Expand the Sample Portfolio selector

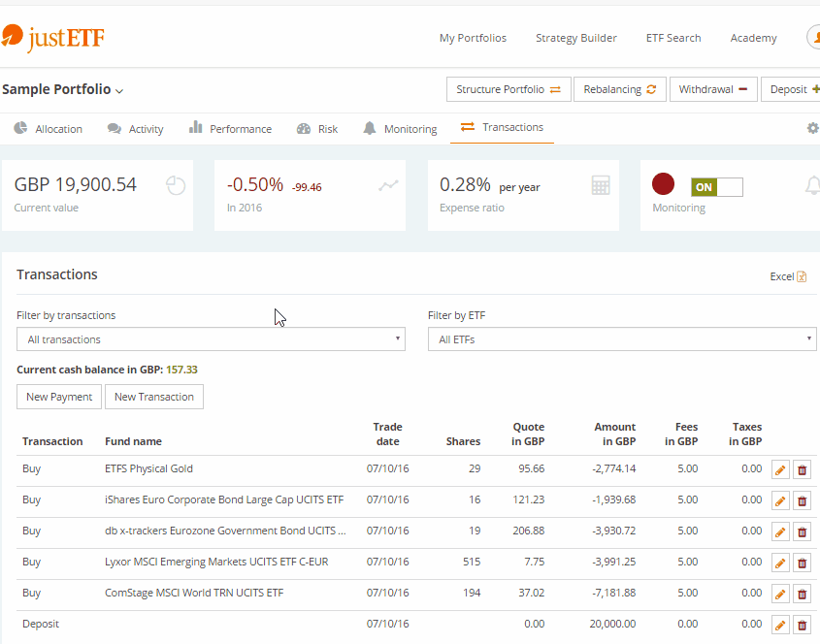pyautogui.click(x=63, y=89)
